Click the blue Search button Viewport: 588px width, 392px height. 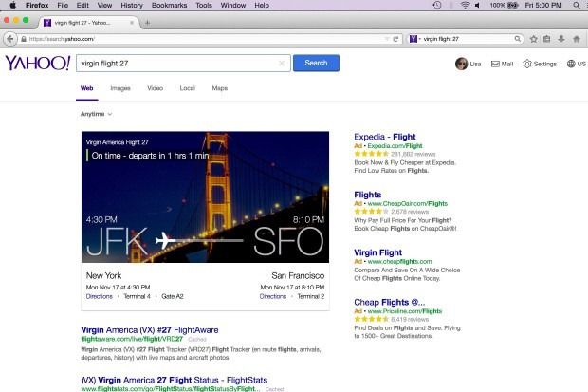(x=316, y=63)
